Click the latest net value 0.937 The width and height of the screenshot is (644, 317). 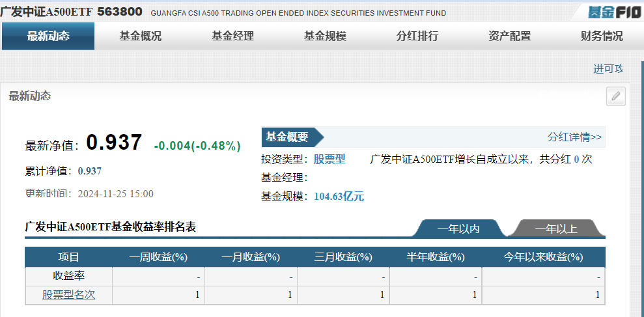114,143
